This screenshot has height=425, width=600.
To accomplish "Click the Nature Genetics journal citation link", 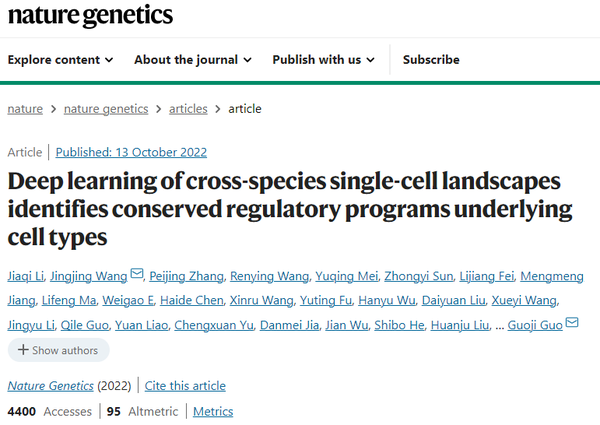I will click(50, 386).
